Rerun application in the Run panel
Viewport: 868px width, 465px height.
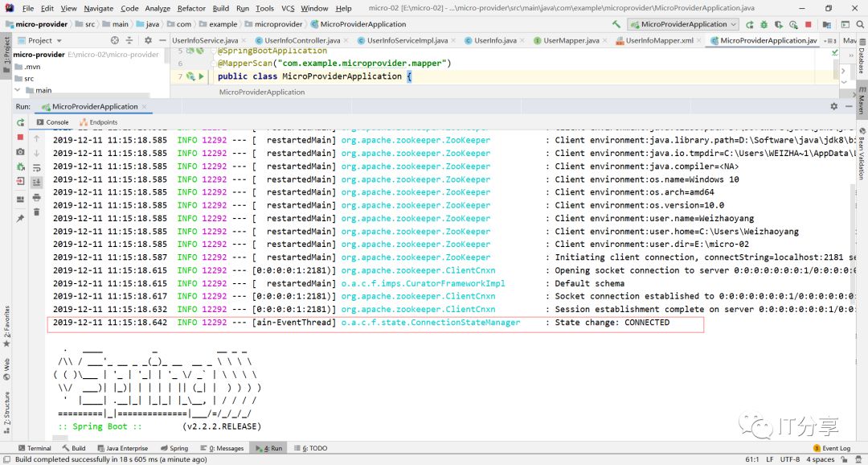(20, 122)
